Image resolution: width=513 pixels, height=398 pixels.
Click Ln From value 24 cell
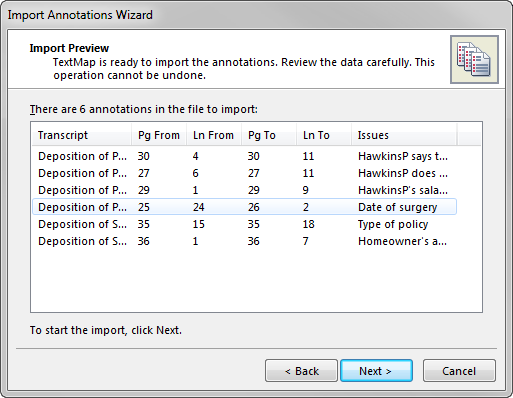tap(199, 207)
